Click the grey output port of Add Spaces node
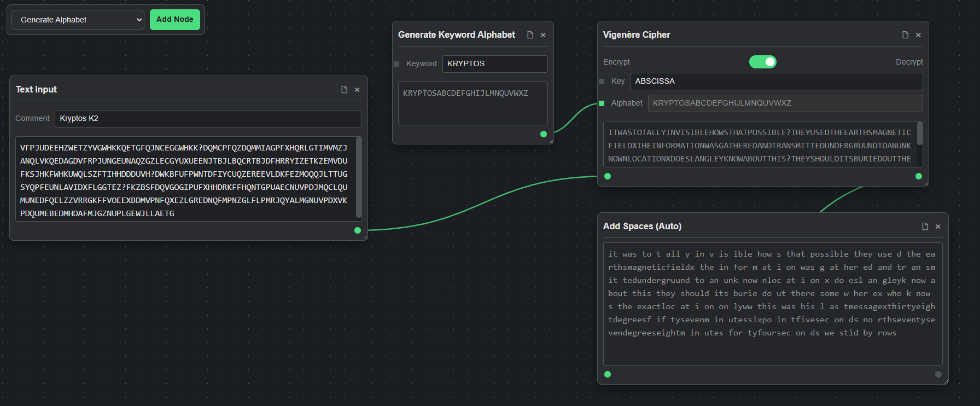Viewport: 980px width, 406px height. pyautogui.click(x=938, y=374)
